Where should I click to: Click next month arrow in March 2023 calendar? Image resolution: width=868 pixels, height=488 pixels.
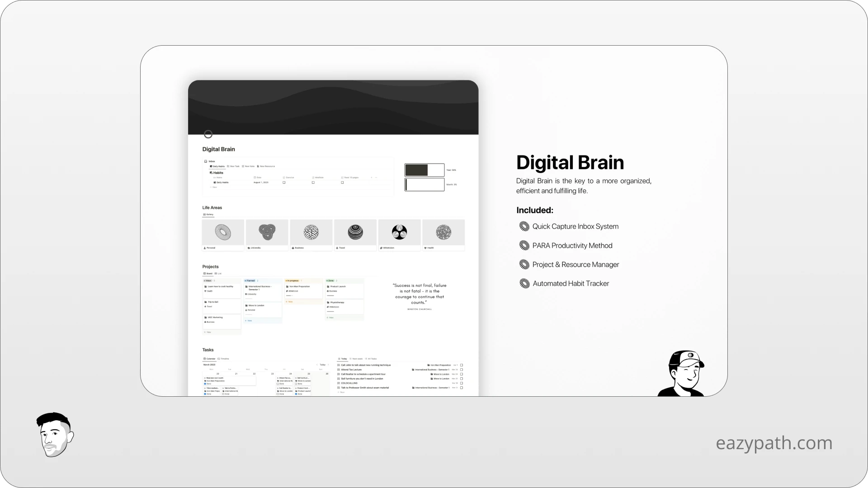coord(328,365)
